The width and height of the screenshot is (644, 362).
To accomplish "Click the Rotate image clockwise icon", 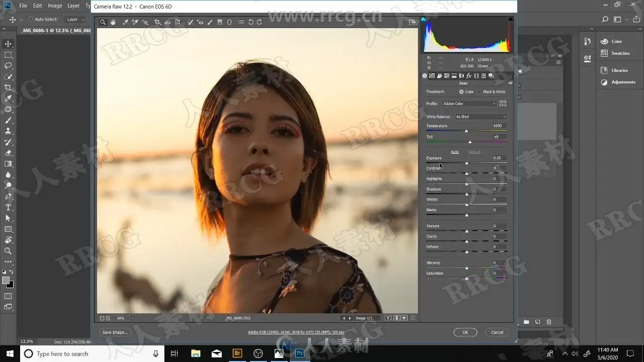I will pos(259,22).
